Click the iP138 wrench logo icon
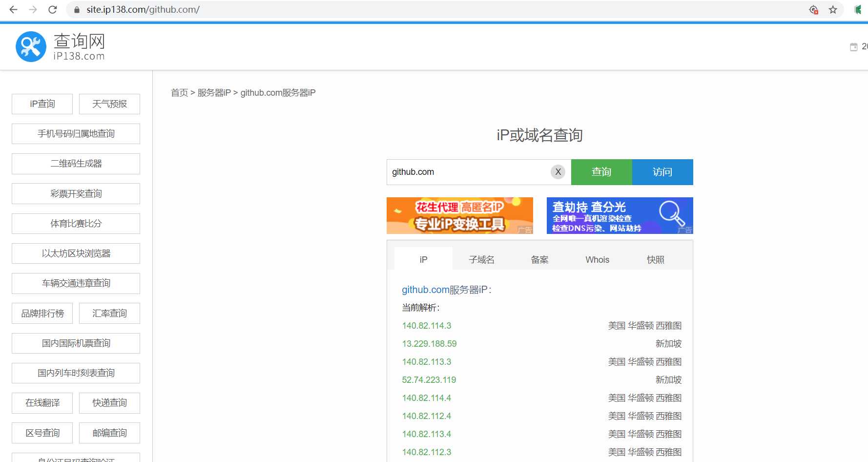The height and width of the screenshot is (462, 868). pos(31,47)
